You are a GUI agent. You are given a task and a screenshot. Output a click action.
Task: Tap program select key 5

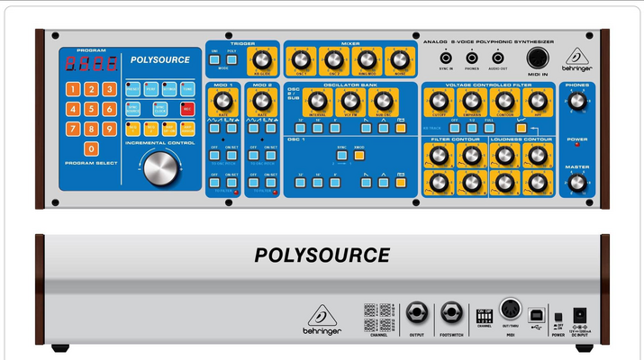click(91, 109)
